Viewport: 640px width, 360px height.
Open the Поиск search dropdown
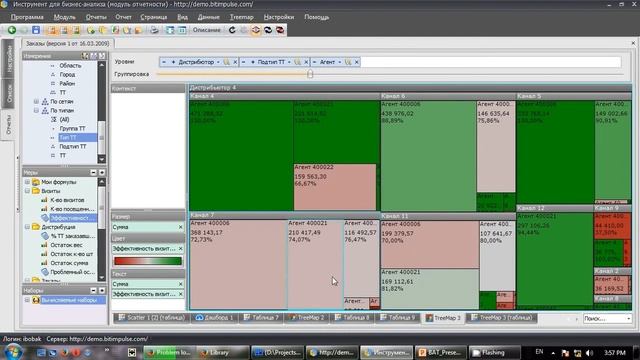coord(629,318)
